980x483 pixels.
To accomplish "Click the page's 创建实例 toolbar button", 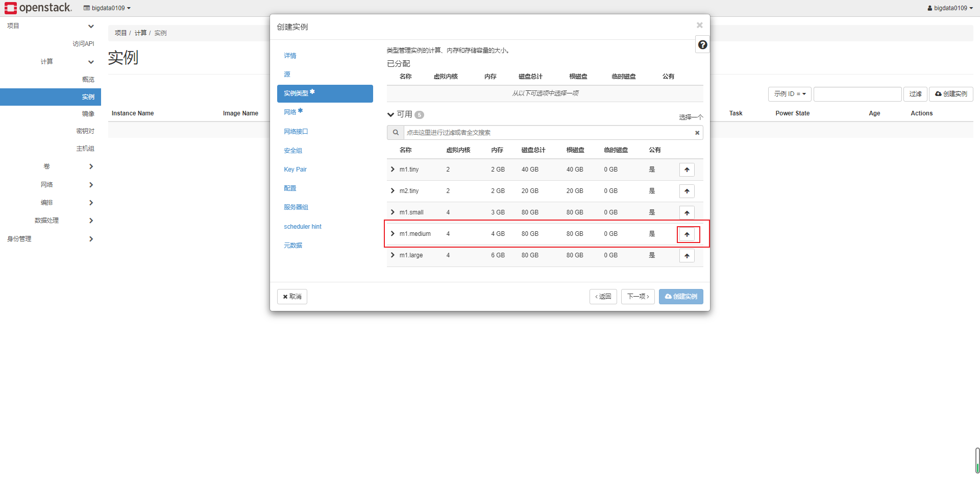I will (x=951, y=94).
